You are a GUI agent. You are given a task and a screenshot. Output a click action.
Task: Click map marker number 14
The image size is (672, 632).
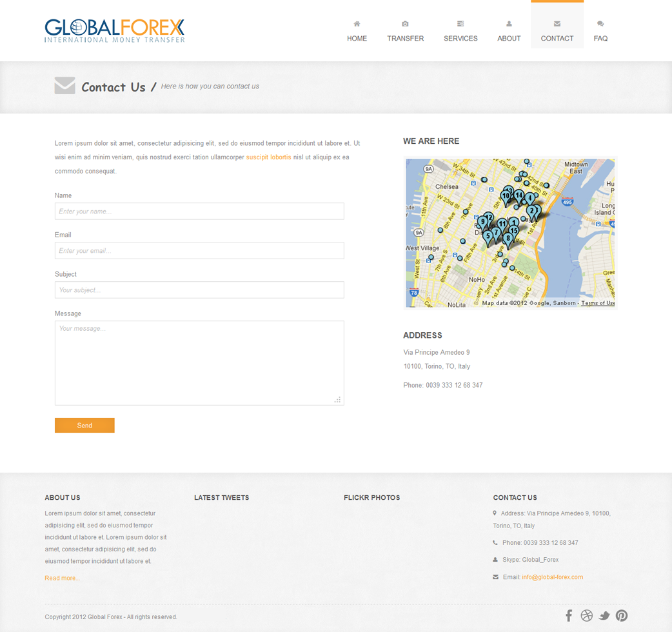pyautogui.click(x=519, y=197)
